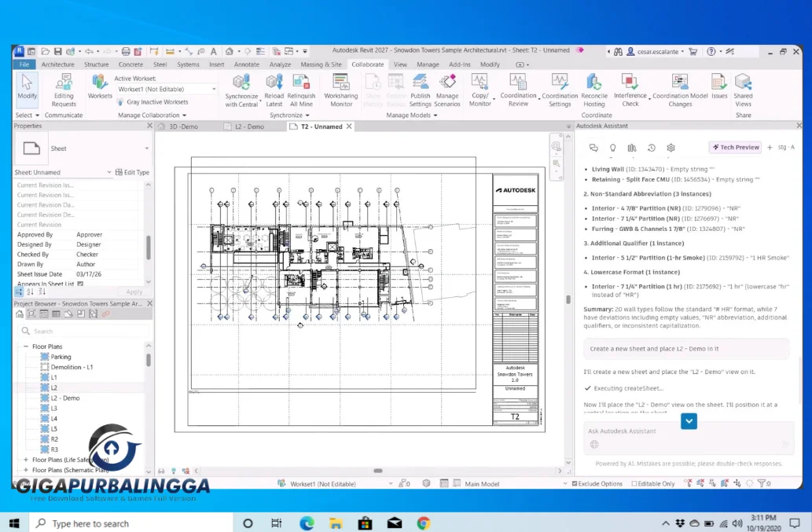
Task: Select the L2 - Demo floor plan
Action: pos(64,398)
